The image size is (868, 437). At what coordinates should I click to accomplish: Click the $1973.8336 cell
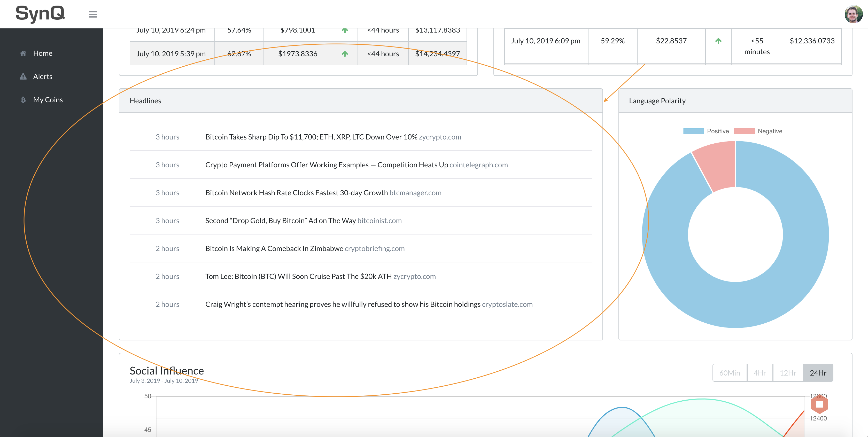pos(298,53)
